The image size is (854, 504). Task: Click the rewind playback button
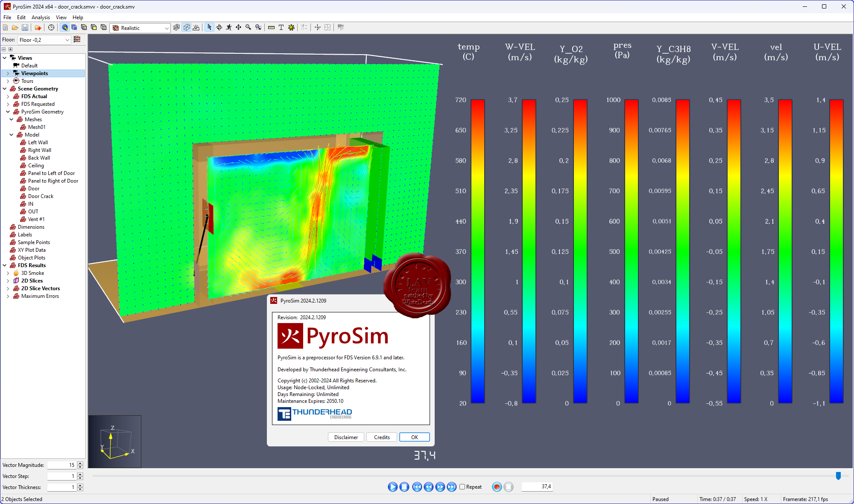pos(428,487)
